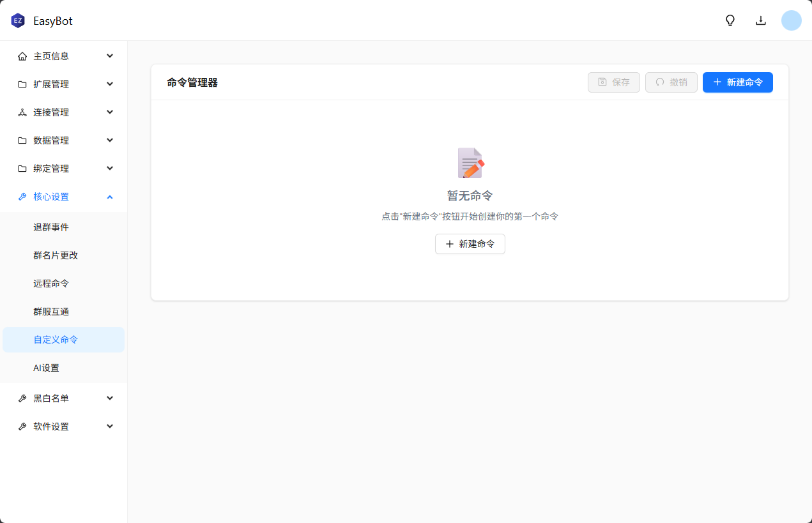Click the blue 新建命令 button

pyautogui.click(x=737, y=82)
